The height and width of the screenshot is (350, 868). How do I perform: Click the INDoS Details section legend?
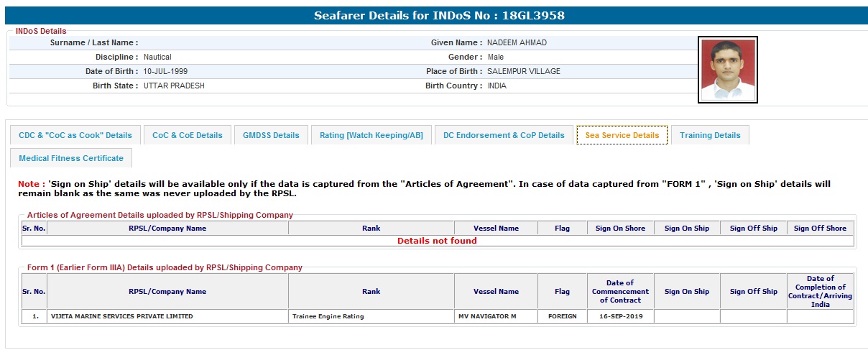pyautogui.click(x=41, y=31)
